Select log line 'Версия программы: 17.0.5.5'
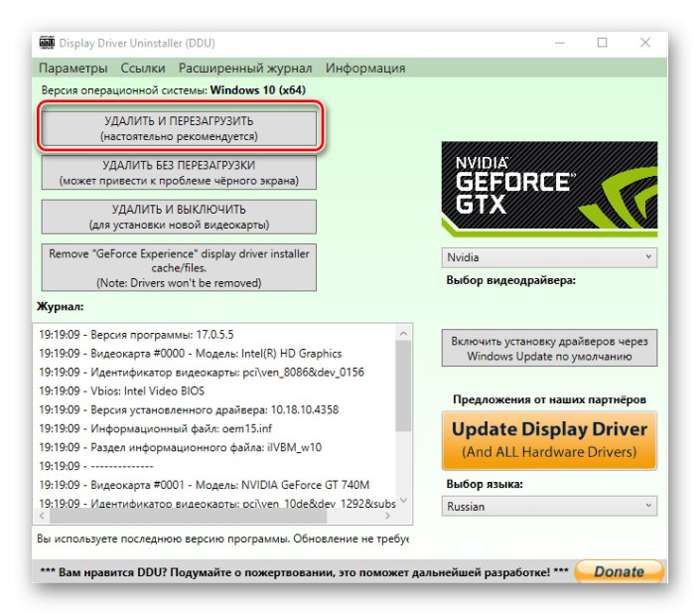The width and height of the screenshot is (700, 615). tap(136, 335)
